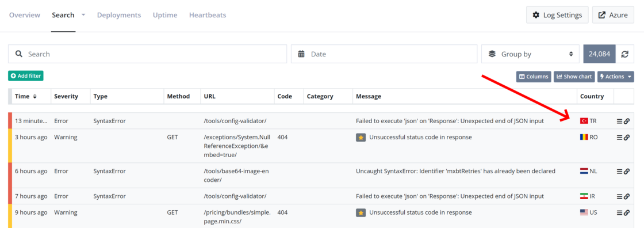Click the Add filter button
Screen dimensions: 644x228
[25, 76]
